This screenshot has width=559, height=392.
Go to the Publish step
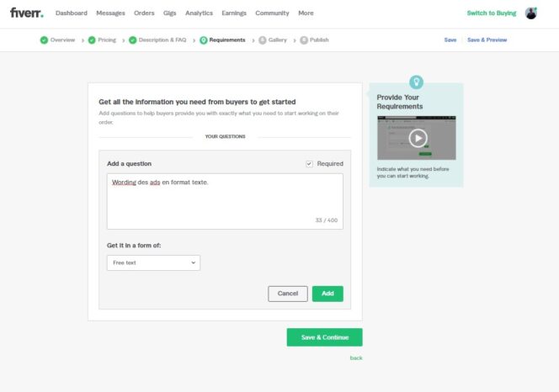319,40
